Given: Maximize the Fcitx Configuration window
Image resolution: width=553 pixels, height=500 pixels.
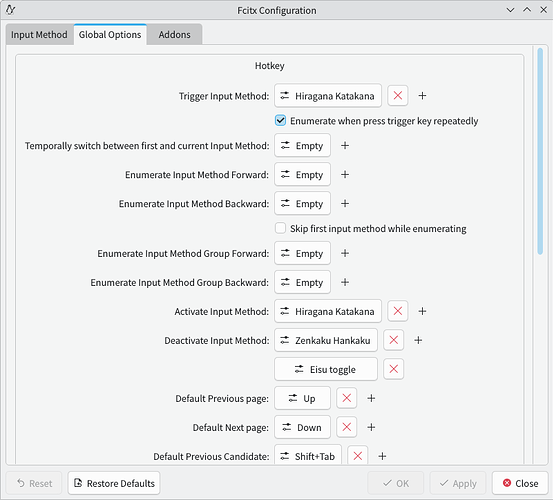Looking at the screenshot, I should 527,10.
